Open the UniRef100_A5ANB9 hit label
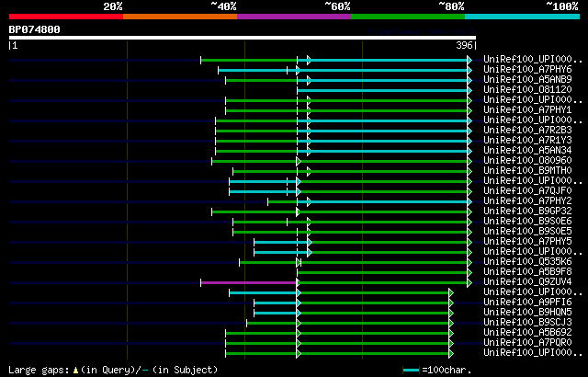This screenshot has width=588, height=377. pyautogui.click(x=527, y=79)
